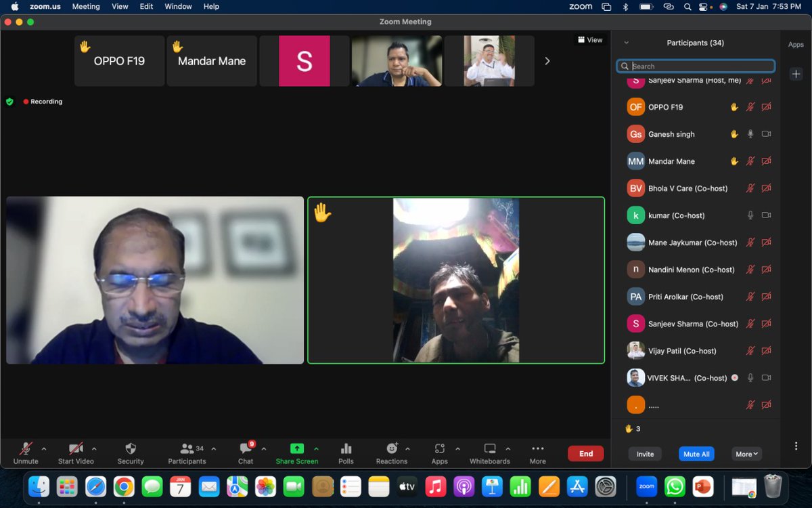The image size is (812, 508).
Task: Open the More toolbar options
Action: coord(538,453)
